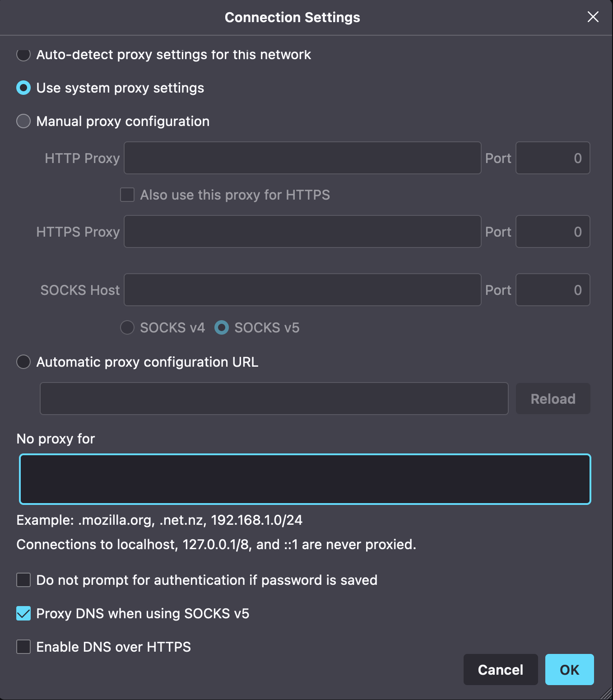Image resolution: width=613 pixels, height=700 pixels.
Task: Close the Connection Settings dialog
Action: pos(593,17)
